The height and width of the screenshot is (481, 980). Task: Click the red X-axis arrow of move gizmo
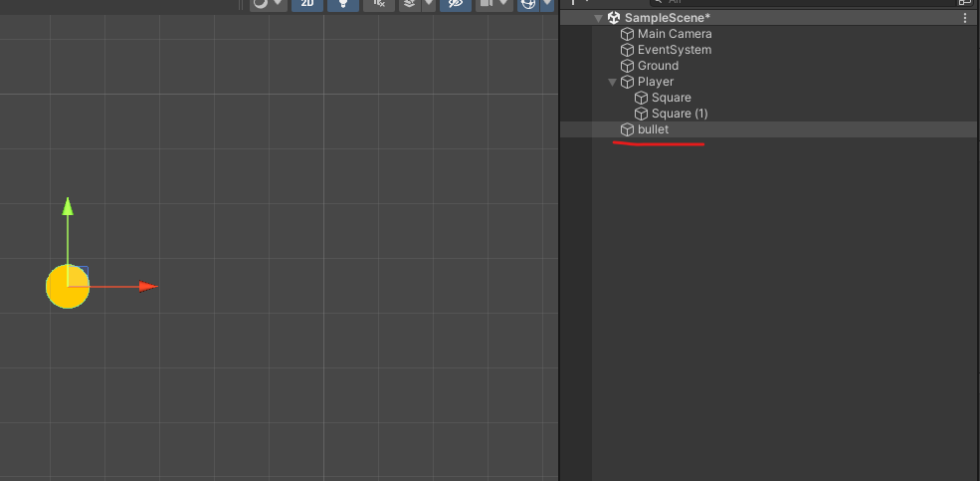click(x=147, y=287)
